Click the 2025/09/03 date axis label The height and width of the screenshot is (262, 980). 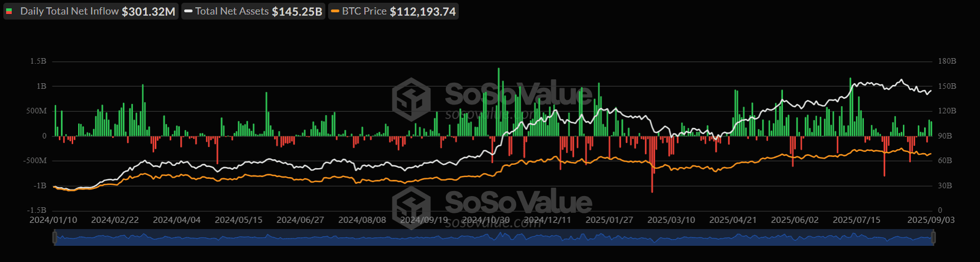tap(930, 220)
